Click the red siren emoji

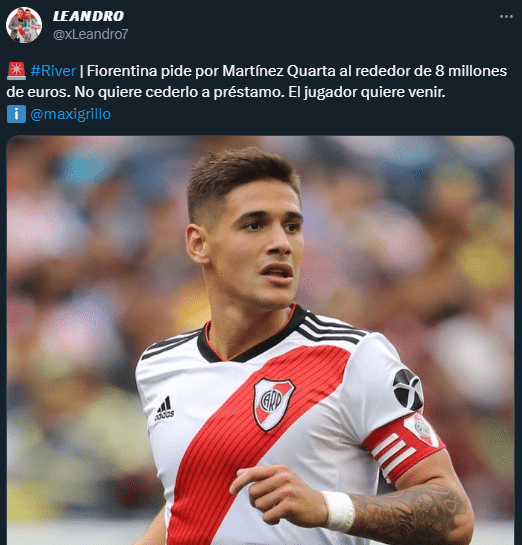pos(16,71)
